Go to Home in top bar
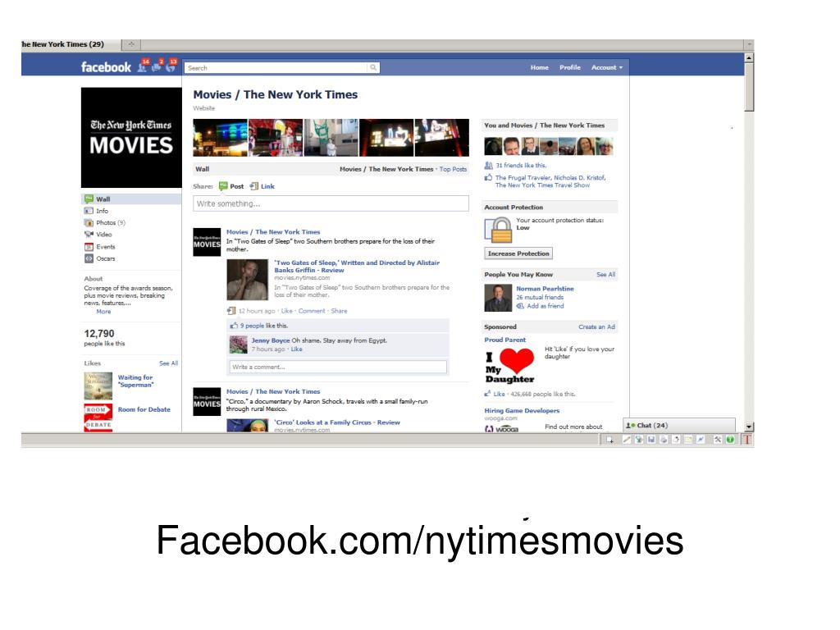Image resolution: width=840 pixels, height=630 pixels. click(540, 67)
